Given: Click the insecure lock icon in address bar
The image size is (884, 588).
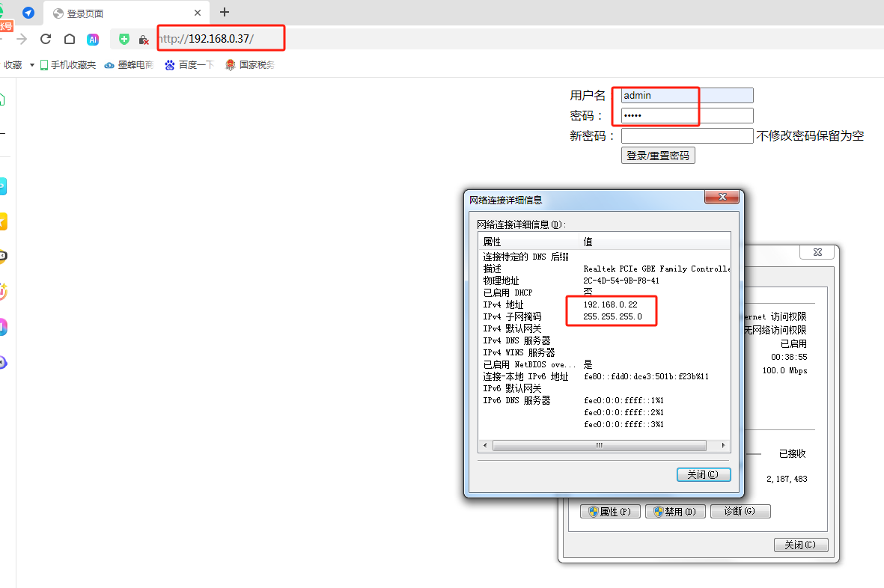Looking at the screenshot, I should 144,40.
